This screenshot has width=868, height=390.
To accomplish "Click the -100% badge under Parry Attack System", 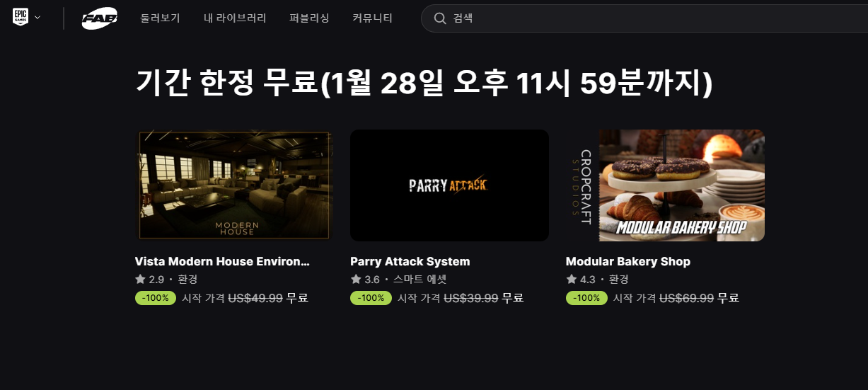I will point(371,298).
